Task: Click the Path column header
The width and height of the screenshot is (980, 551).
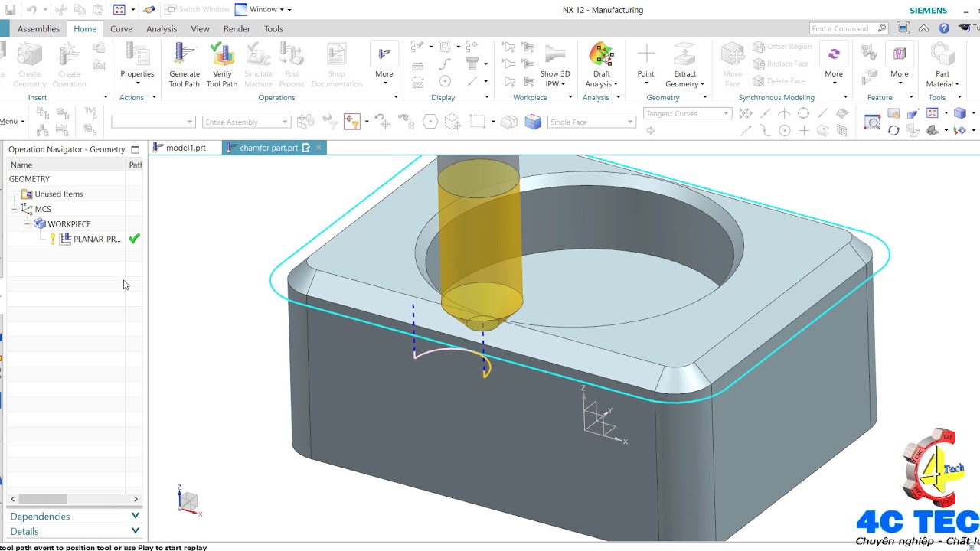Action: (x=135, y=165)
